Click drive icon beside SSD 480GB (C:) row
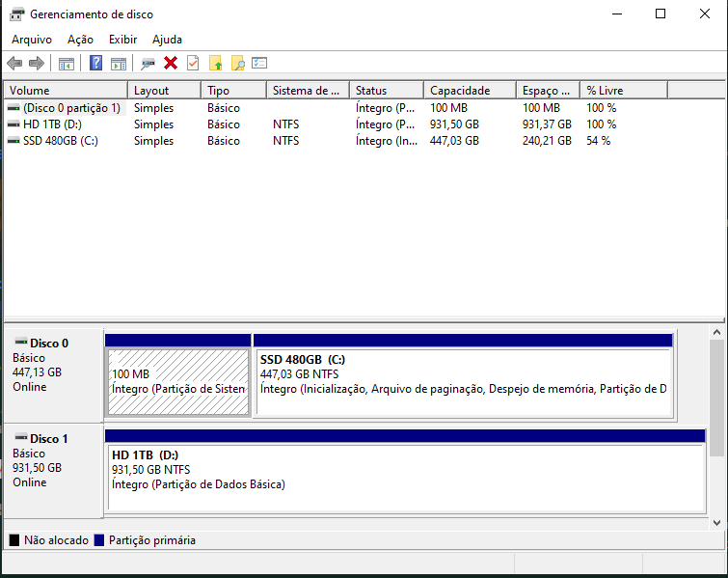Image resolution: width=728 pixels, height=578 pixels. (13, 140)
